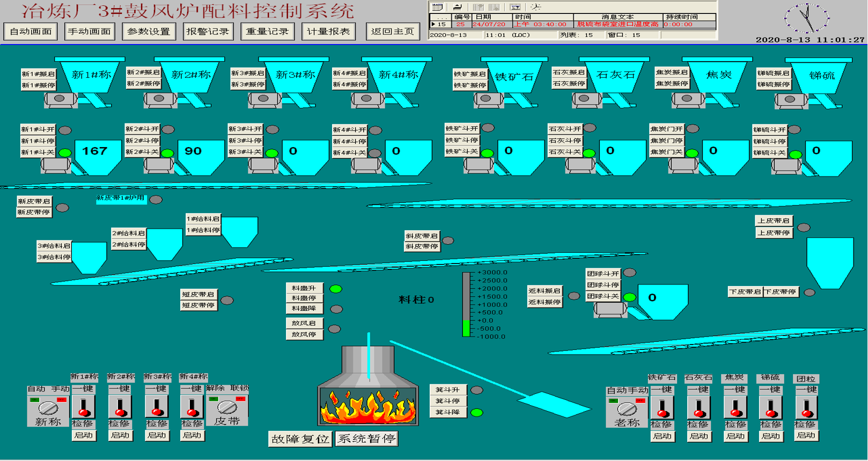Flip the 团粒 一键/检修 lever switch
Screen dimensions: 868x461
tap(806, 407)
